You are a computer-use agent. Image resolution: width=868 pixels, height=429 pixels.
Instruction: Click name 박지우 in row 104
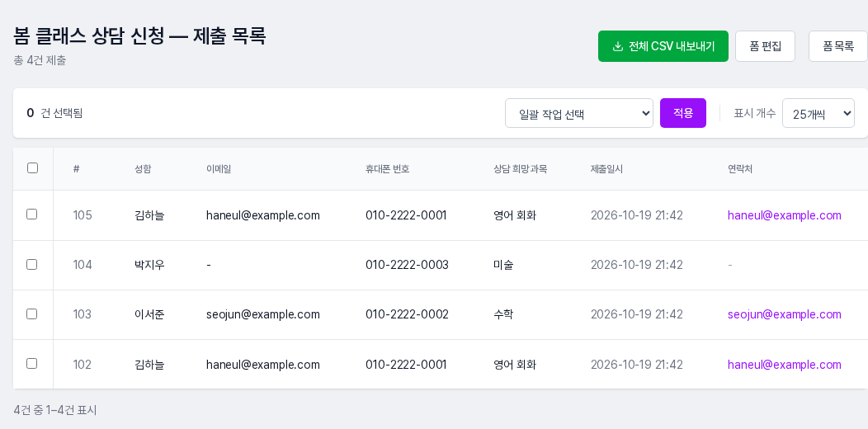coord(149,265)
